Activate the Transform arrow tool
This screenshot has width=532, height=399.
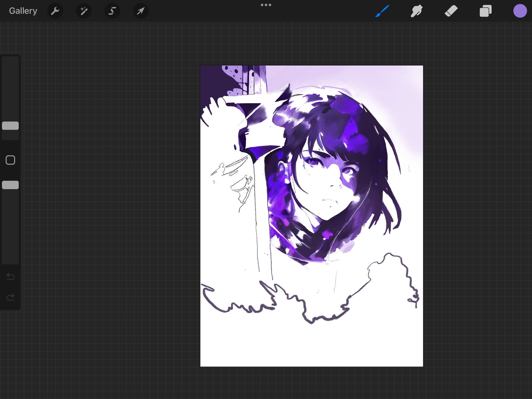(x=141, y=11)
